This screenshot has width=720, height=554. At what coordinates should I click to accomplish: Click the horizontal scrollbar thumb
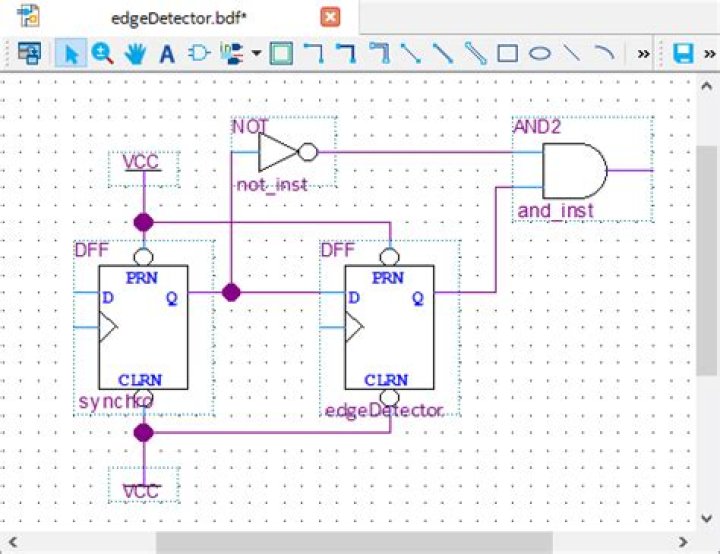point(354,543)
